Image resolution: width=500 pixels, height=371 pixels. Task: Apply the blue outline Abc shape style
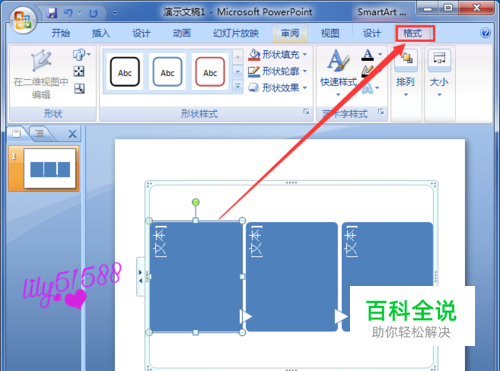167,72
